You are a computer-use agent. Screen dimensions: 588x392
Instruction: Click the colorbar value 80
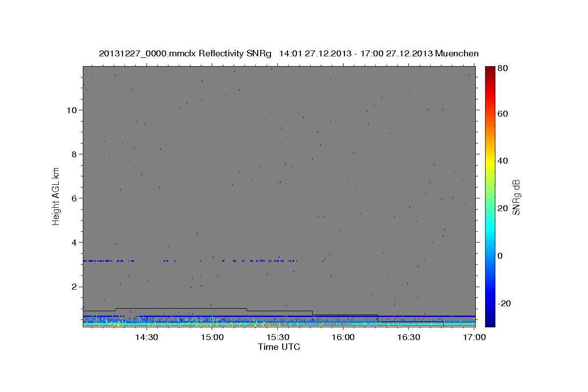[x=504, y=69]
